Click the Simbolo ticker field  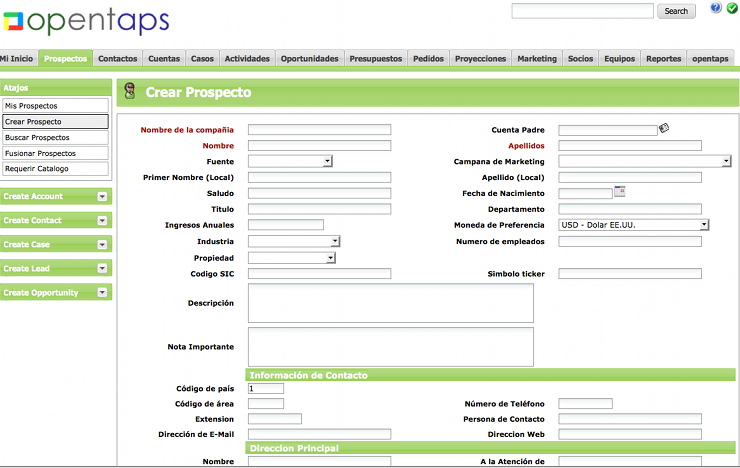630,274
